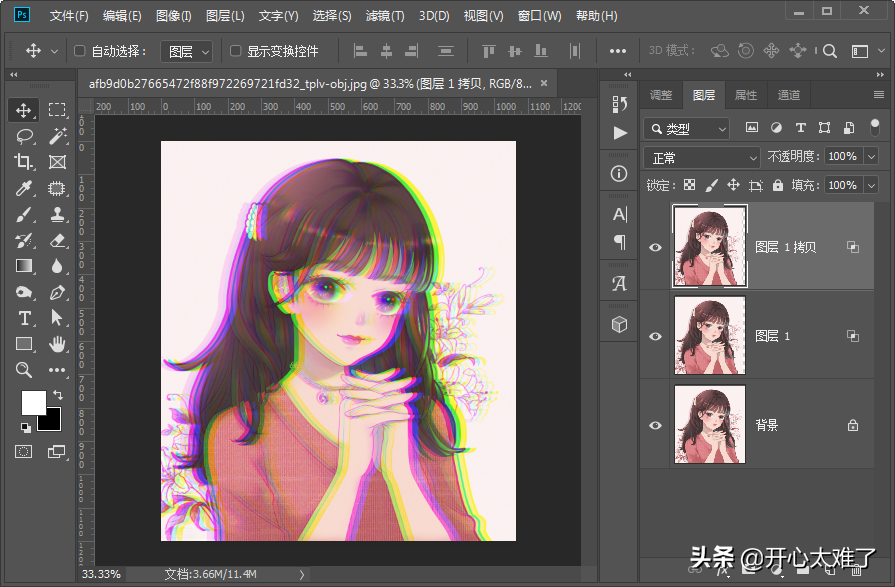Open the Character panel icon
895x587 pixels.
click(619, 214)
